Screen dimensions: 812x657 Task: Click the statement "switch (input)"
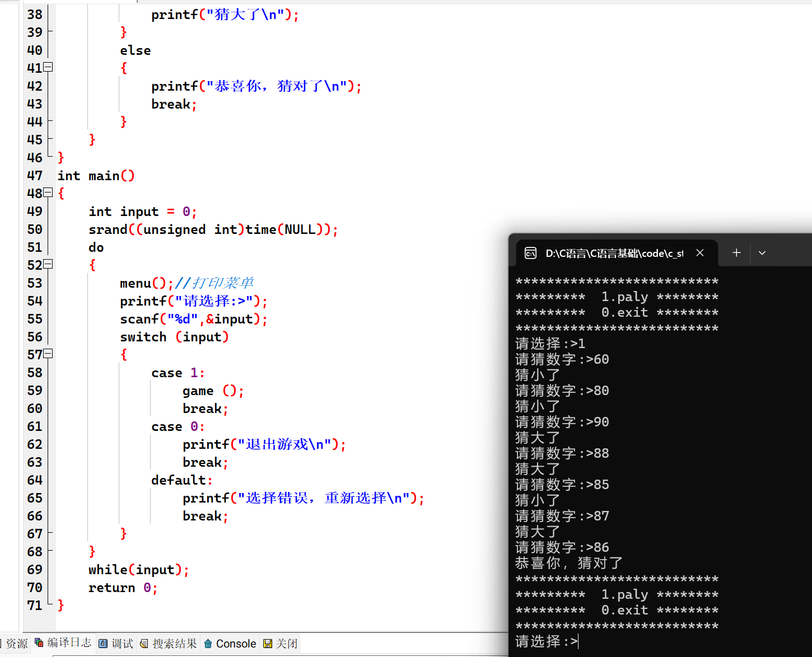tap(174, 337)
